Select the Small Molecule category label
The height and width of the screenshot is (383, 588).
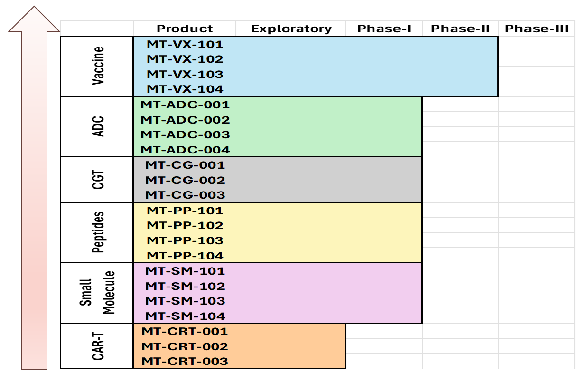[98, 293]
